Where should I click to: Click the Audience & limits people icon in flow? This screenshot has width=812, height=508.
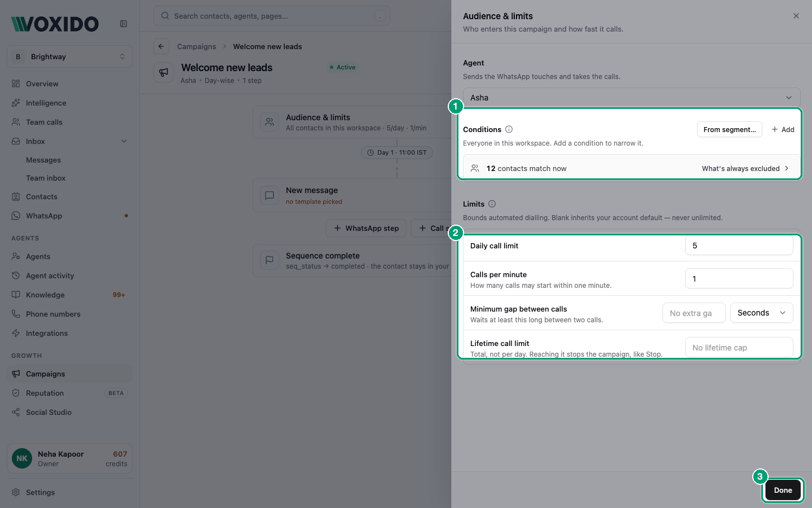(270, 122)
